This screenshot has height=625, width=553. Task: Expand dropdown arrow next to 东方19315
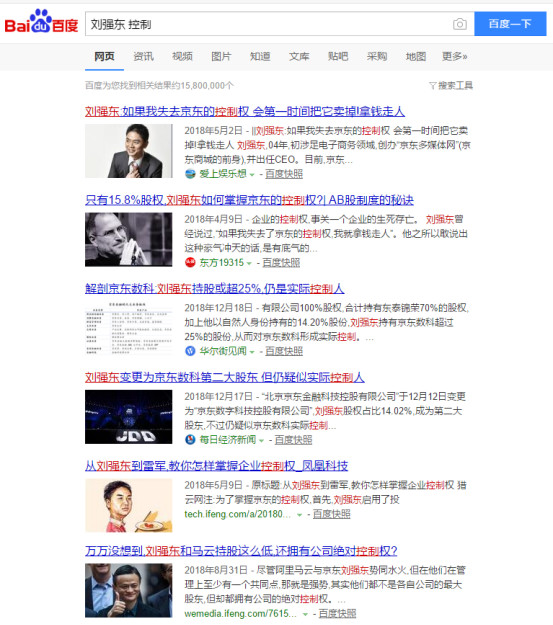249,263
